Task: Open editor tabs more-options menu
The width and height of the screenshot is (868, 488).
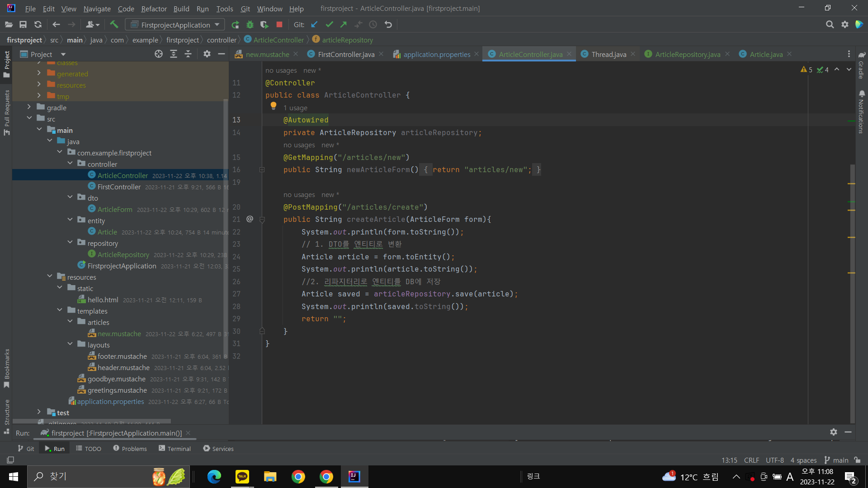Action: point(849,54)
